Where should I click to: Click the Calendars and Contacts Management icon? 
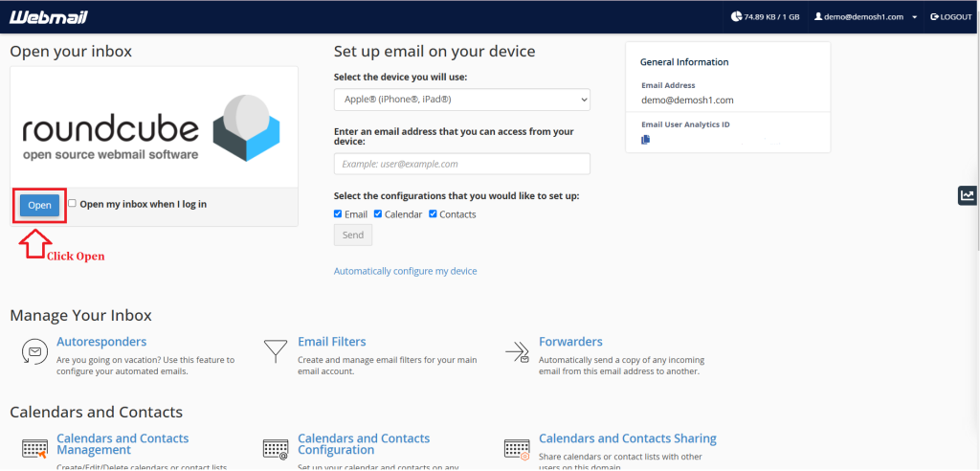coord(34,449)
